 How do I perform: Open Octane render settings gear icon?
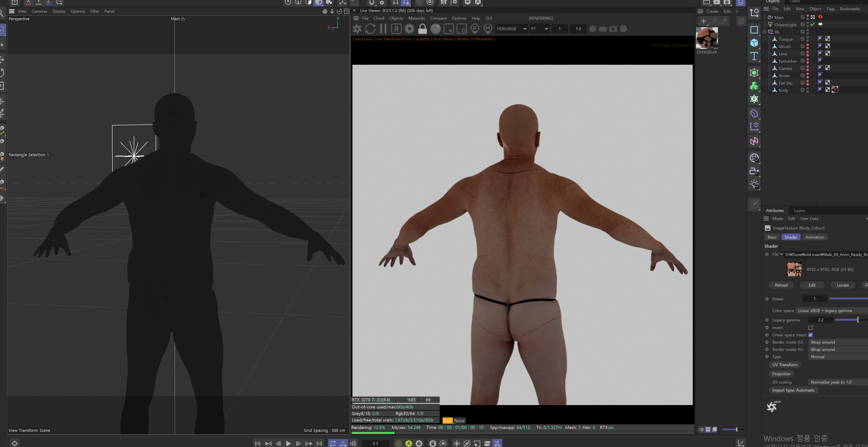click(409, 29)
